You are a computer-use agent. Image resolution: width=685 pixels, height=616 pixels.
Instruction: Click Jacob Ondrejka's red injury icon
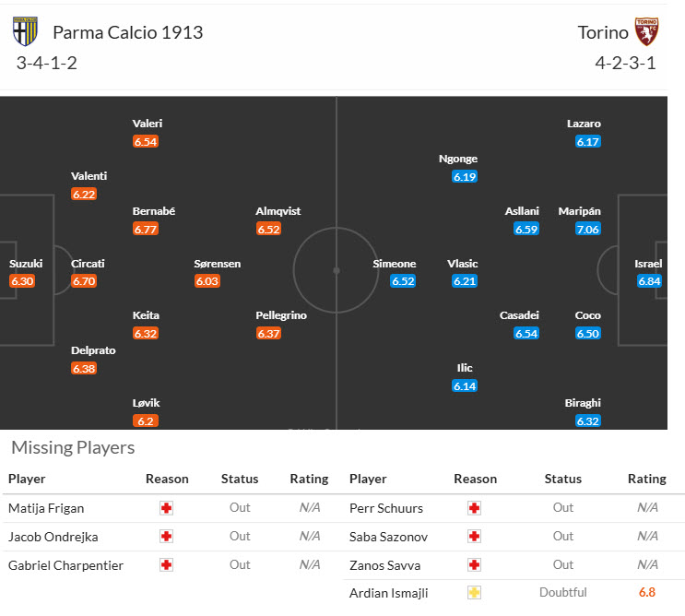point(167,537)
